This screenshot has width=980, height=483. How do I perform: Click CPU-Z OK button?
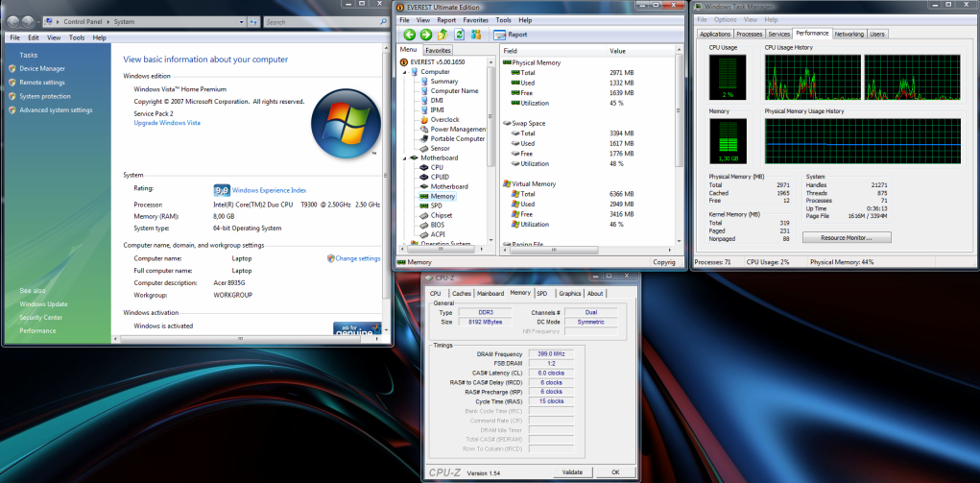[615, 472]
